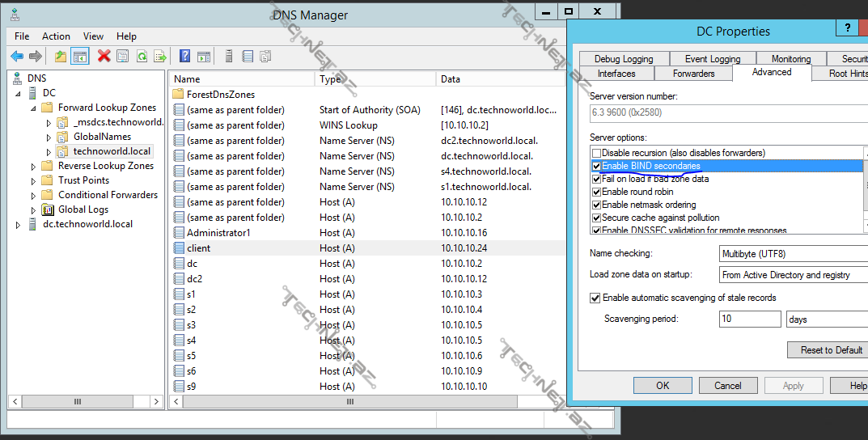This screenshot has height=440, width=868.
Task: Uncheck Enable round robin
Action: (x=597, y=192)
